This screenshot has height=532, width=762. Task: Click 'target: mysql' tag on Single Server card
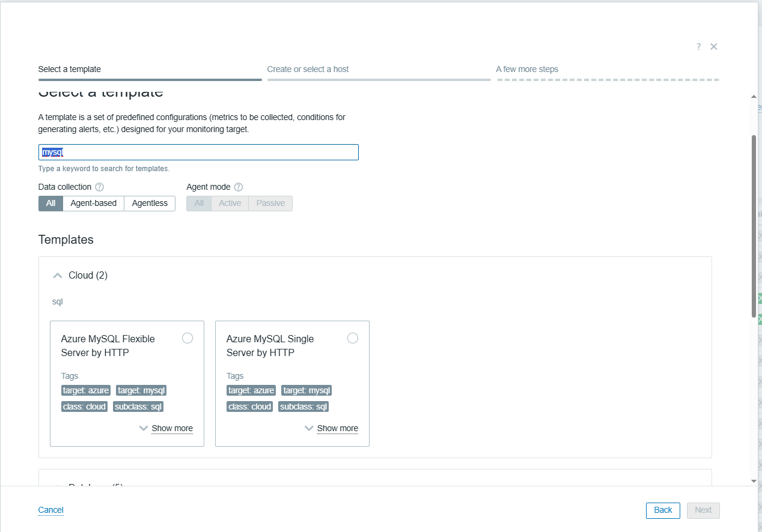pos(306,390)
